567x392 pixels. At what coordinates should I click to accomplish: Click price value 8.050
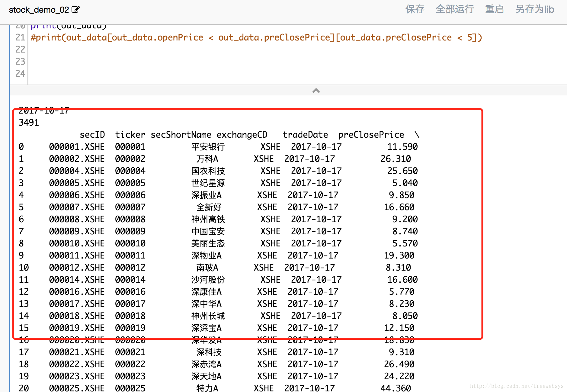tap(405, 316)
